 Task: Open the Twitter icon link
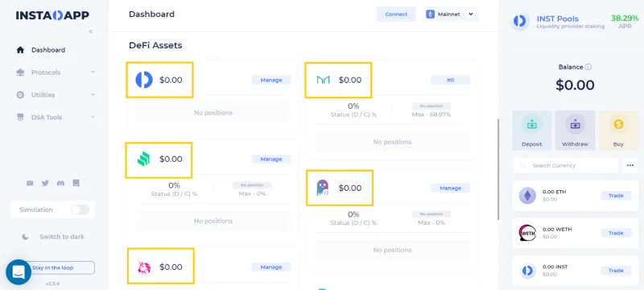point(45,183)
